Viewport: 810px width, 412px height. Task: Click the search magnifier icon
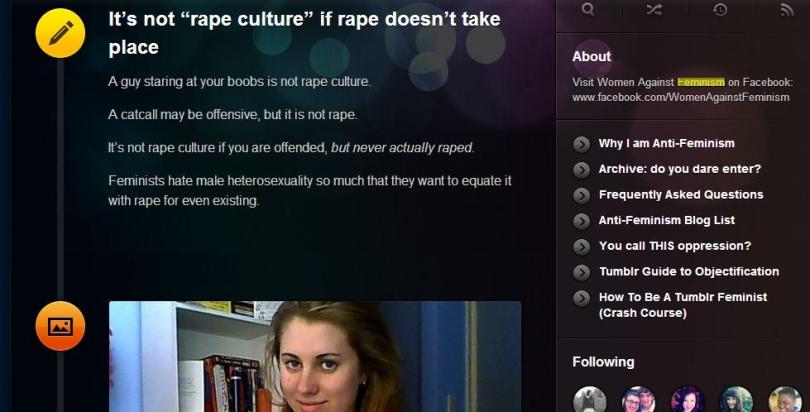tap(588, 9)
